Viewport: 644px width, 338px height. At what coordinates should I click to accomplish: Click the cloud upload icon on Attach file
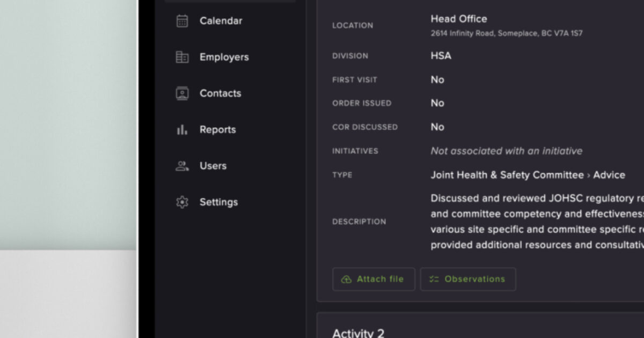coord(347,279)
